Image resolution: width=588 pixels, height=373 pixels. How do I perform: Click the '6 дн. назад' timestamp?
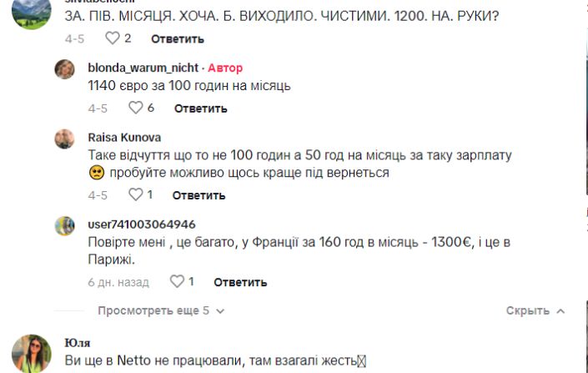click(118, 282)
